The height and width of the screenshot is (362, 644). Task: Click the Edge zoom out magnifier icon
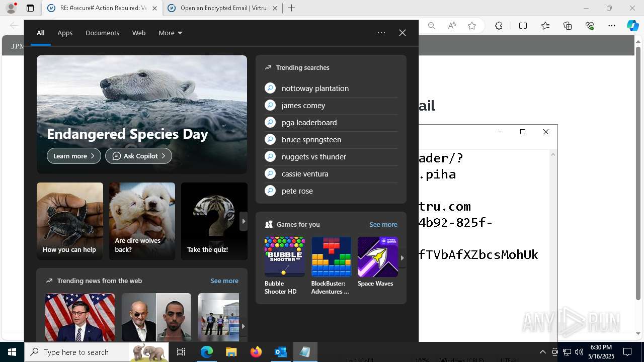(x=432, y=26)
